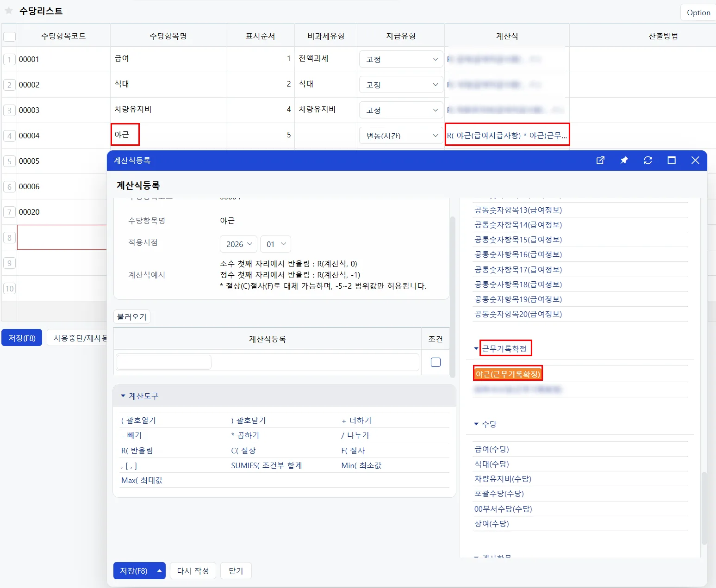Collapse the 수당 section
716x588 pixels.
(476, 424)
